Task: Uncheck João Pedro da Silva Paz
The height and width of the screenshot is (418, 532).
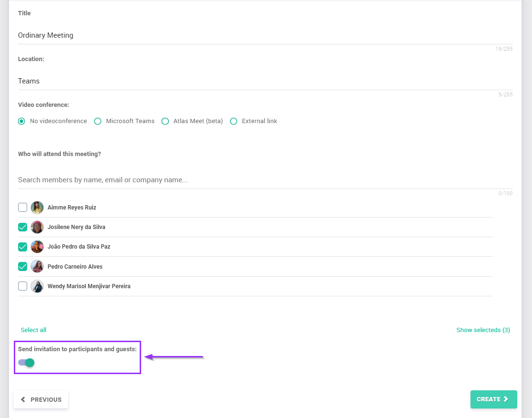Action: pos(23,247)
